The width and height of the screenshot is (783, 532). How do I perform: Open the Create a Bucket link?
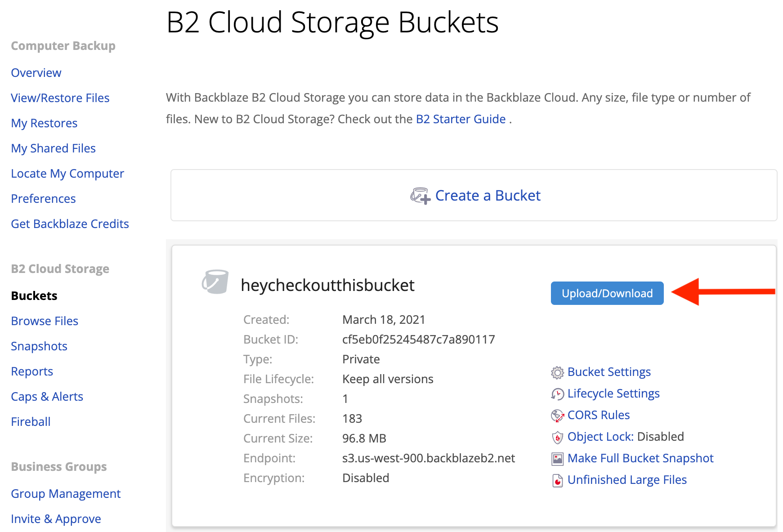pos(488,196)
